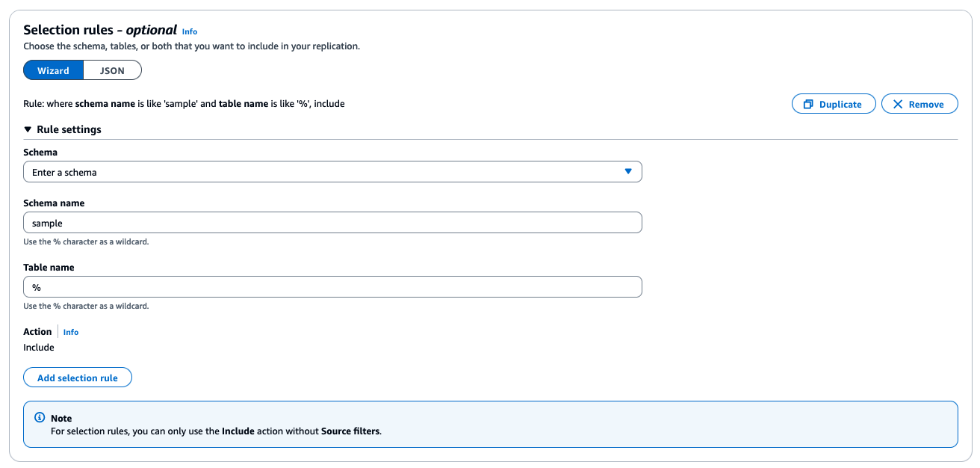This screenshot has width=980, height=468.
Task: Click the blue arrow in the Schema dropdown
Action: (628, 172)
